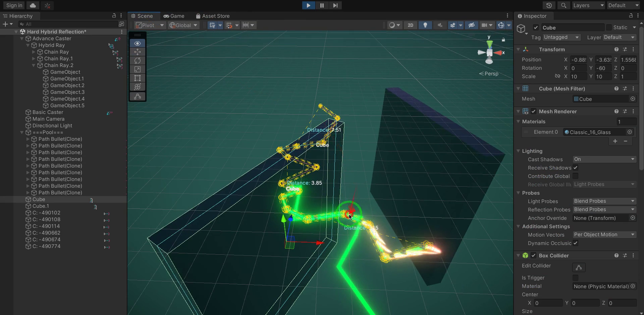
Task: Open the Tag Untagged dropdown
Action: click(561, 37)
